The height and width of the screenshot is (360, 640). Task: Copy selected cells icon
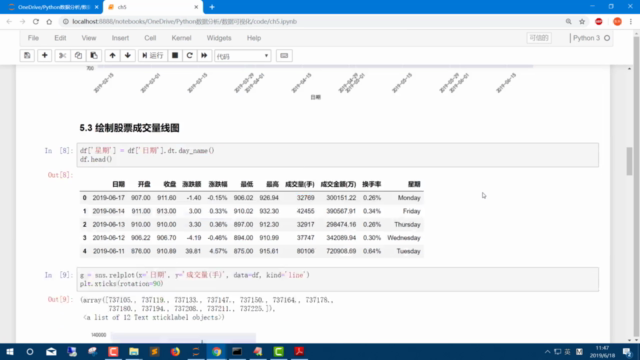click(x=78, y=56)
